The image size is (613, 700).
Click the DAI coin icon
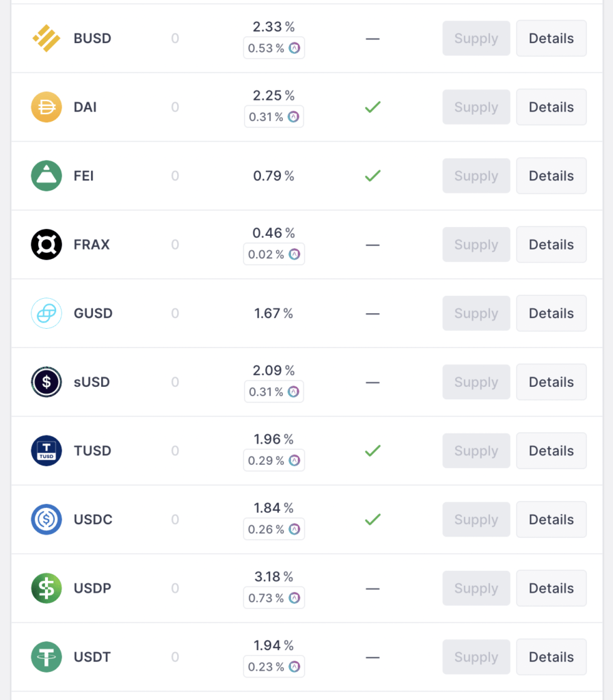click(46, 107)
